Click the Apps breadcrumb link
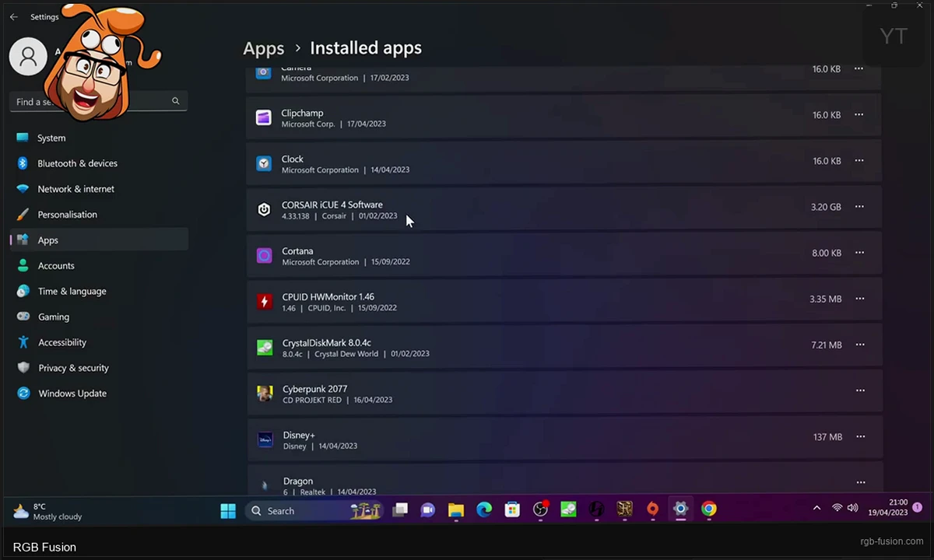The width and height of the screenshot is (934, 560). coord(263,47)
